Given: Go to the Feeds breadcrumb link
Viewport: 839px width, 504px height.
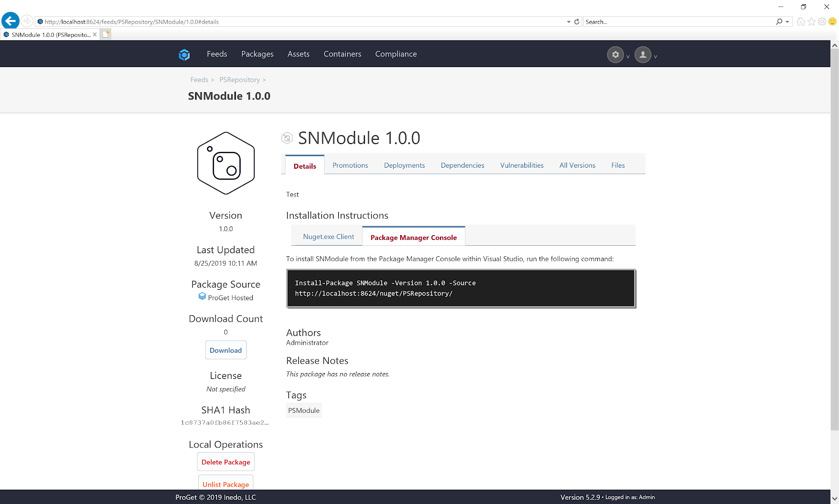Looking at the screenshot, I should click(x=199, y=80).
